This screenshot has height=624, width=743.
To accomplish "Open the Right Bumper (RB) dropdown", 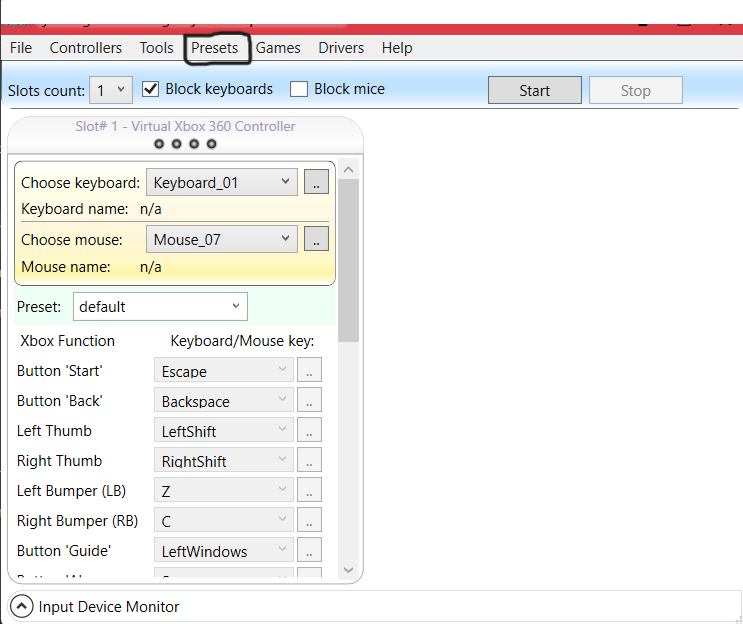I will [224, 520].
